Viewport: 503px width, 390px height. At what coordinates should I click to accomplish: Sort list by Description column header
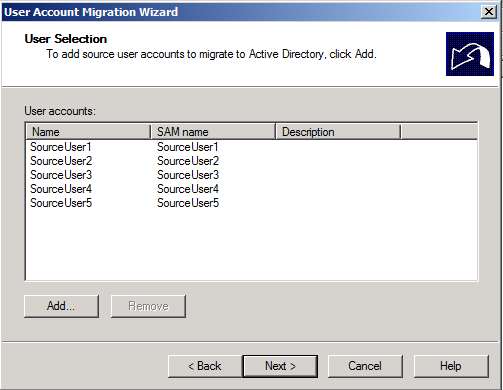338,132
